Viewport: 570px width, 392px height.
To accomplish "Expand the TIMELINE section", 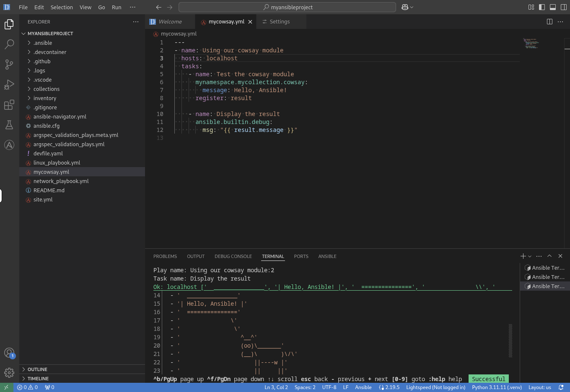I will 82,379.
